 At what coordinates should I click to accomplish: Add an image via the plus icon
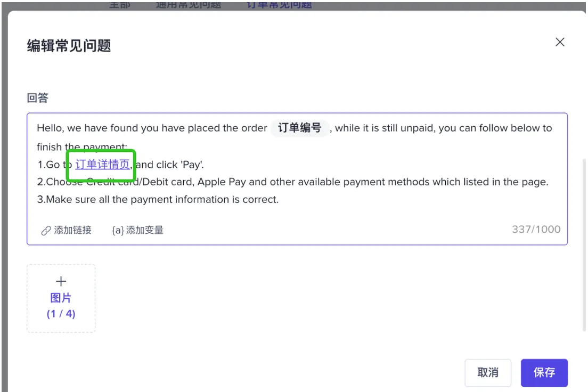coord(61,281)
